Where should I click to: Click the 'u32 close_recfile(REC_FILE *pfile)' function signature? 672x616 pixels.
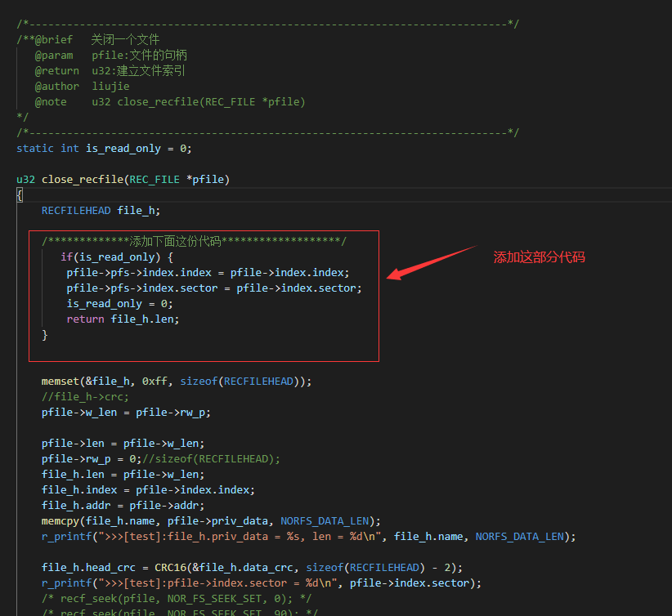click(x=123, y=180)
